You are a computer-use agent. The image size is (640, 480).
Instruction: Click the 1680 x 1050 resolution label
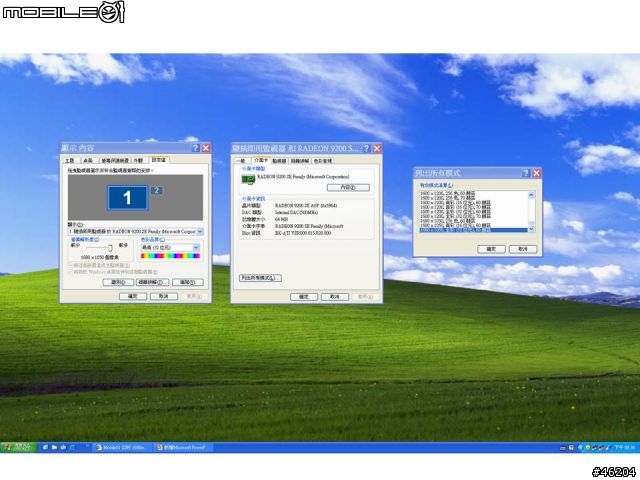100,258
